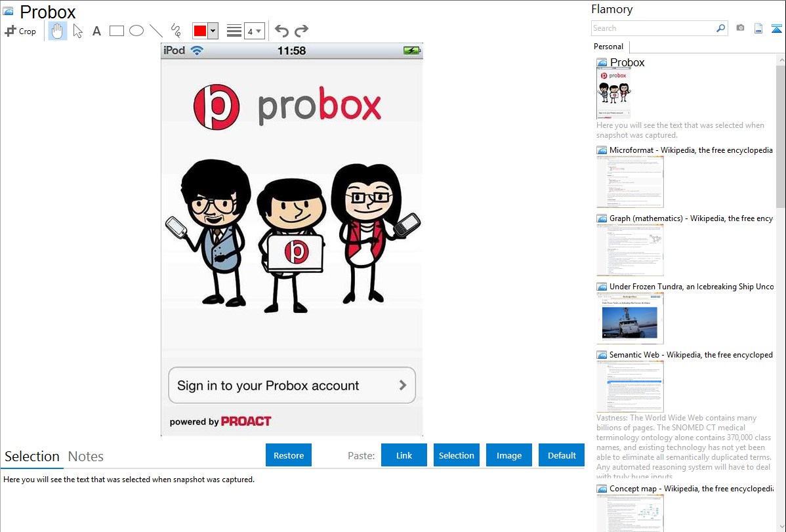Click the Paste Selection button
Image resolution: width=786 pixels, height=532 pixels.
click(456, 455)
